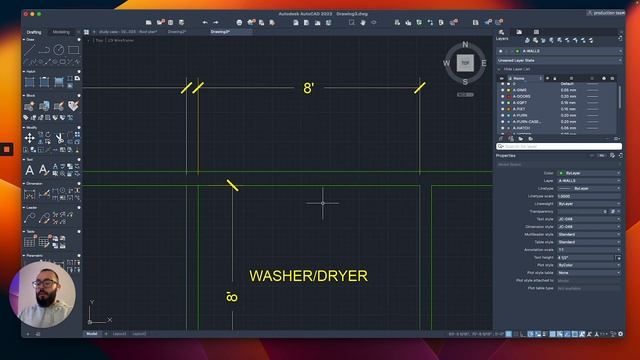Open the tile/grid view icon beside file tabs
Viewport: 640px width, 360px height.
point(87,32)
